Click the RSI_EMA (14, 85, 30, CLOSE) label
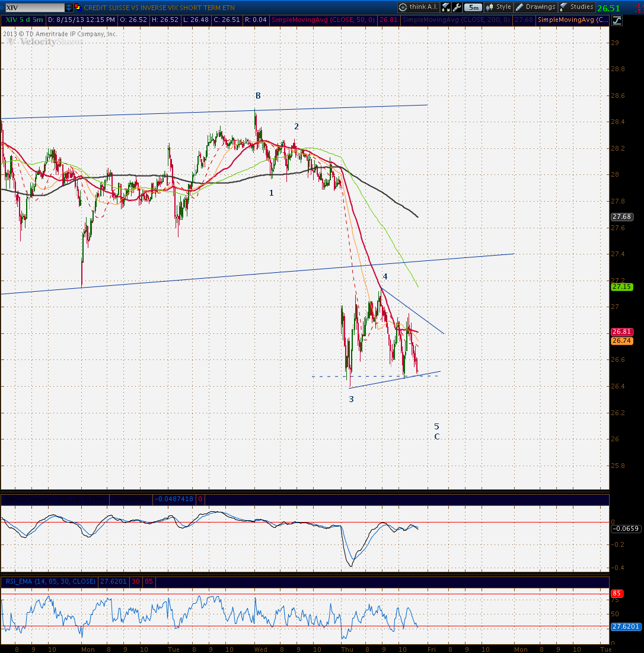Image resolution: width=644 pixels, height=653 pixels. tap(50, 581)
